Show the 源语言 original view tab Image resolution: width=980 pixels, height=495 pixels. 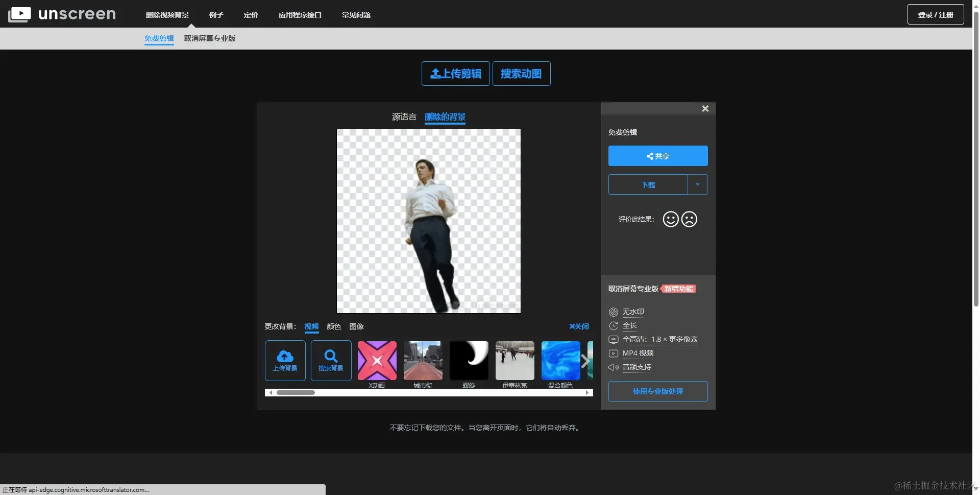(404, 117)
